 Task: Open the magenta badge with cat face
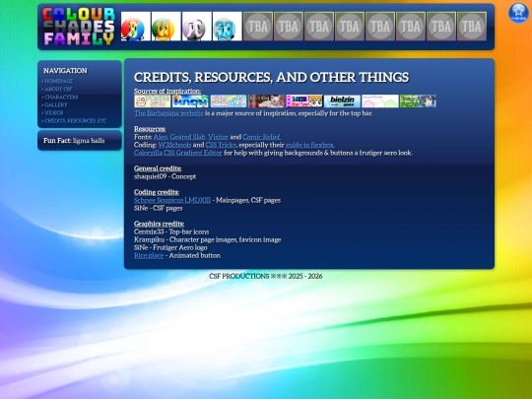point(304,101)
